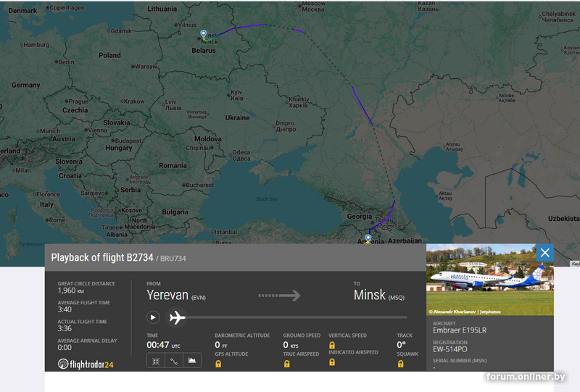580x392 pixels.
Task: Click the vertical speed lock icon
Action: [x=332, y=345]
